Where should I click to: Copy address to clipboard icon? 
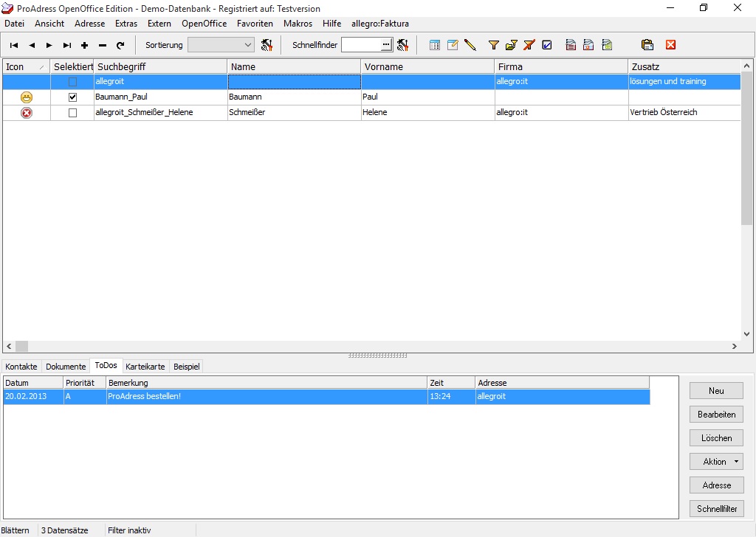point(647,45)
